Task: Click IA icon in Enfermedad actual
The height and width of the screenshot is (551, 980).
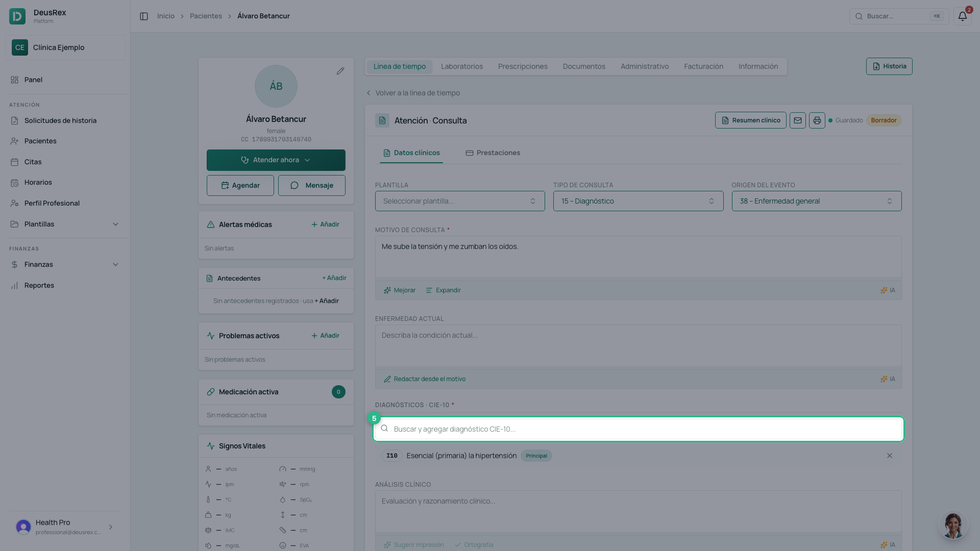Action: pyautogui.click(x=888, y=379)
